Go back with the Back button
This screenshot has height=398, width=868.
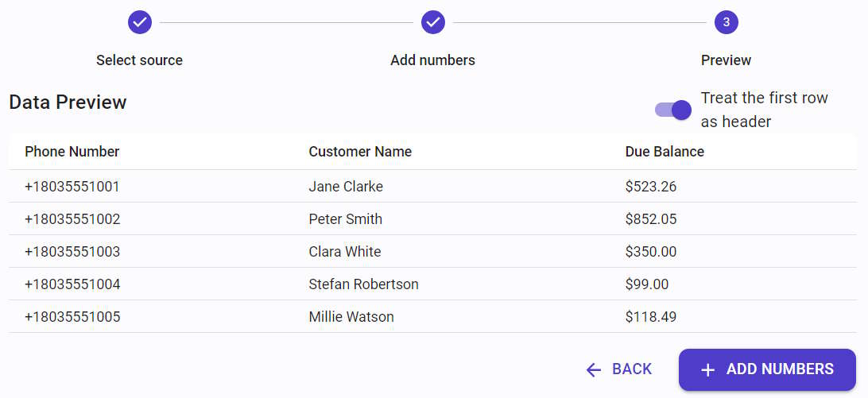619,369
